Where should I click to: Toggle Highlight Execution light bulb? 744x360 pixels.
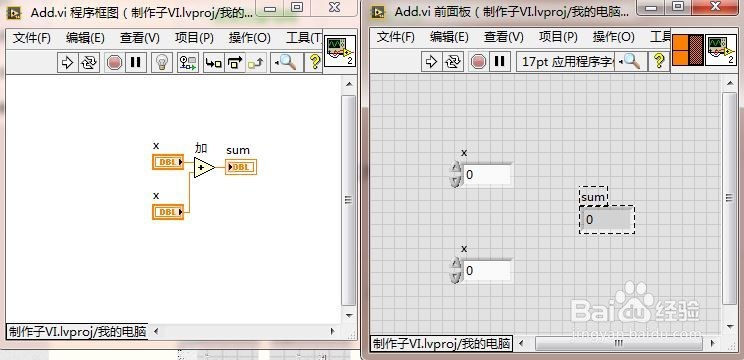[x=162, y=62]
